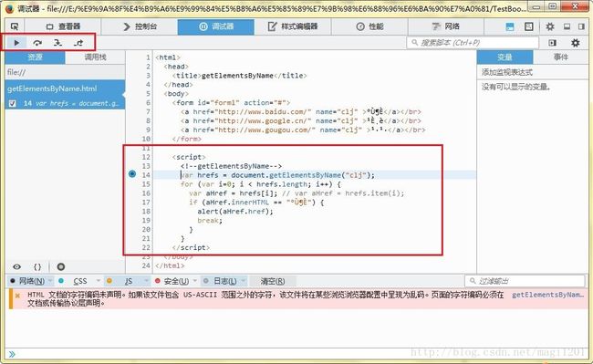
Task: Click the step in icon
Action: pyautogui.click(x=57, y=43)
